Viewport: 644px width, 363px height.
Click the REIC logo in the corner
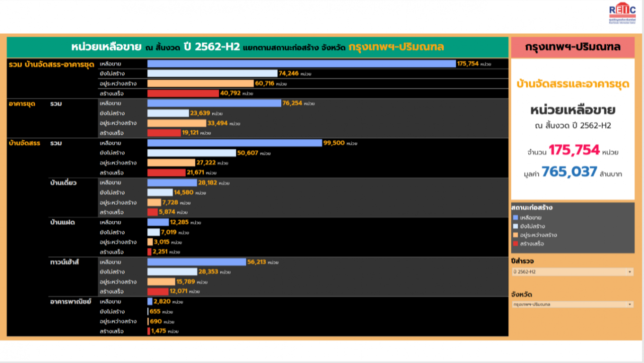click(622, 14)
